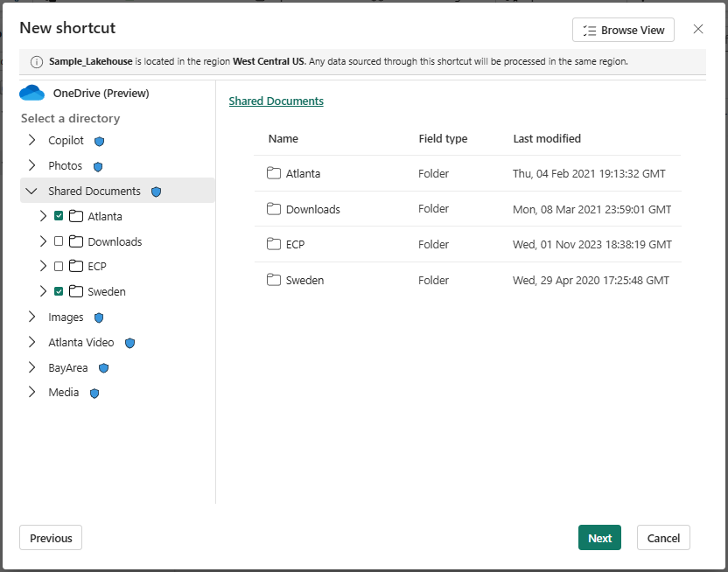Click the Browse View icon
This screenshot has height=572, width=728.
coord(588,30)
